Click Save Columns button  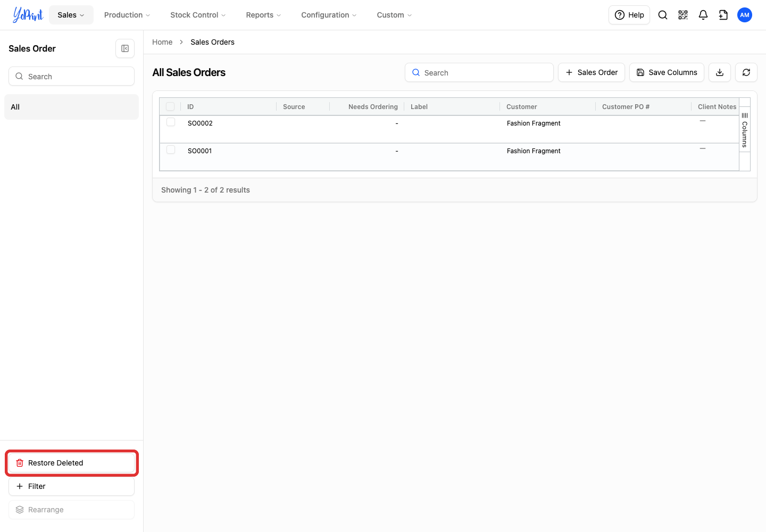point(667,72)
